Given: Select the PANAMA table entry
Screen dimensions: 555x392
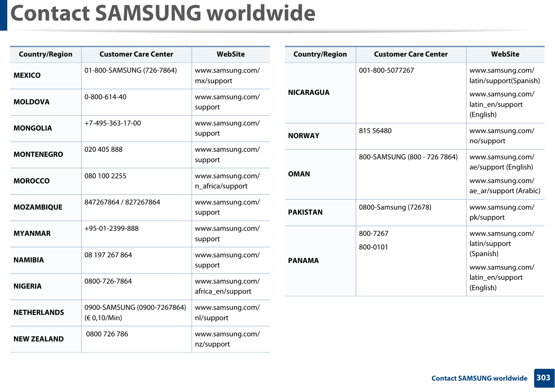Looking at the screenshot, I should 304,261.
